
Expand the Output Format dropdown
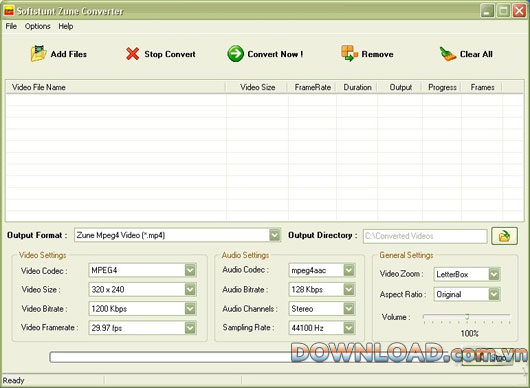[275, 235]
